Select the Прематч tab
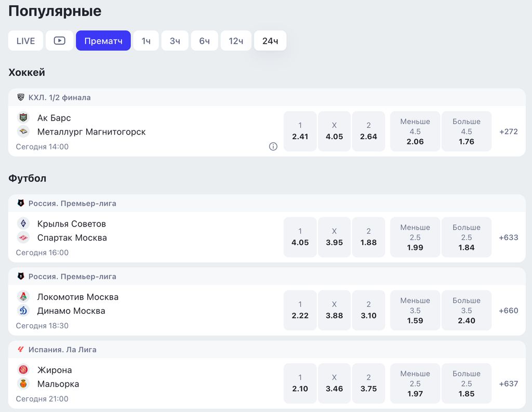This screenshot has width=532, height=412. point(103,41)
